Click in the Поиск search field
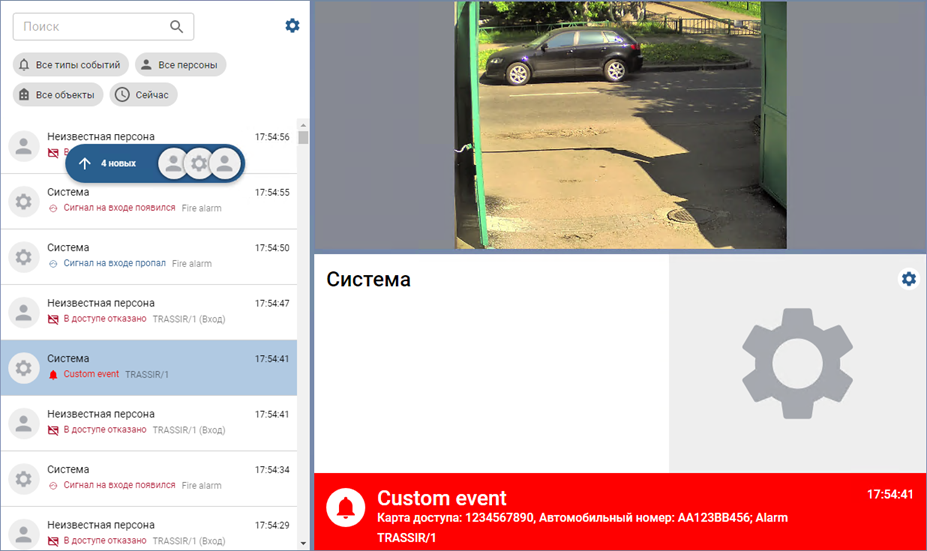The image size is (927, 551). coord(90,27)
